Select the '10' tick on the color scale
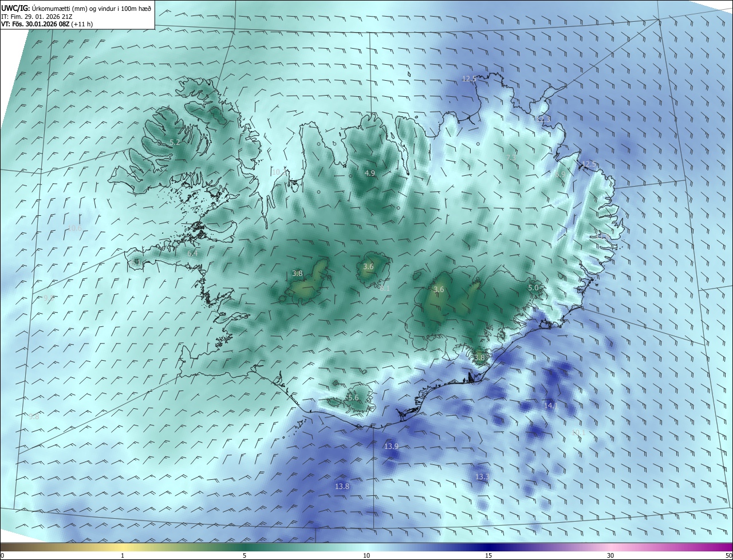Screen dimensions: 733x560 (366, 556)
